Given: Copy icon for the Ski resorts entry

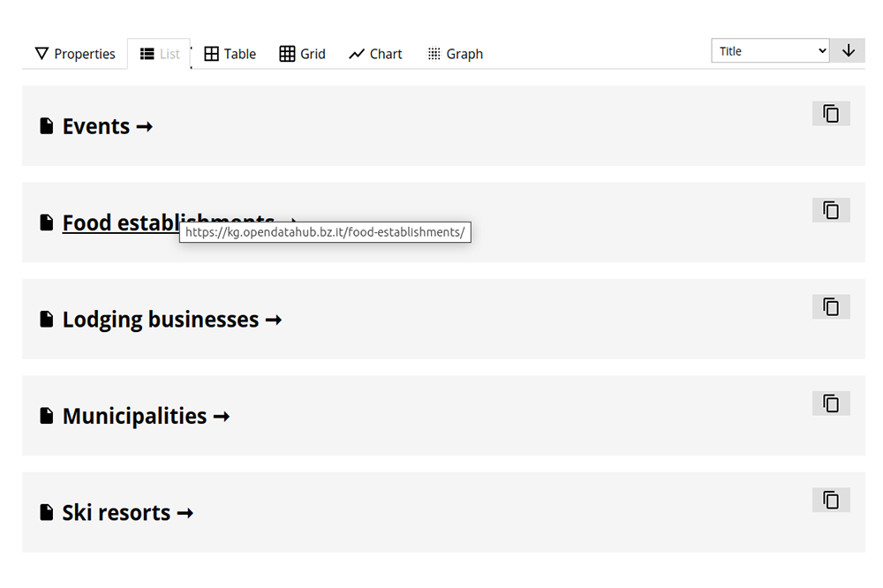Looking at the screenshot, I should coord(831,500).
